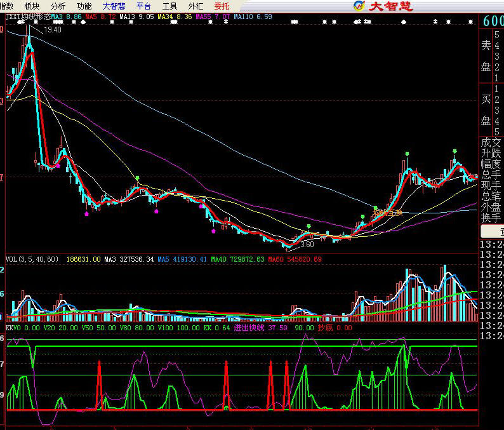Click the MA40 729872.63 volume average
Screen dimensions: 504x430
click(237, 259)
